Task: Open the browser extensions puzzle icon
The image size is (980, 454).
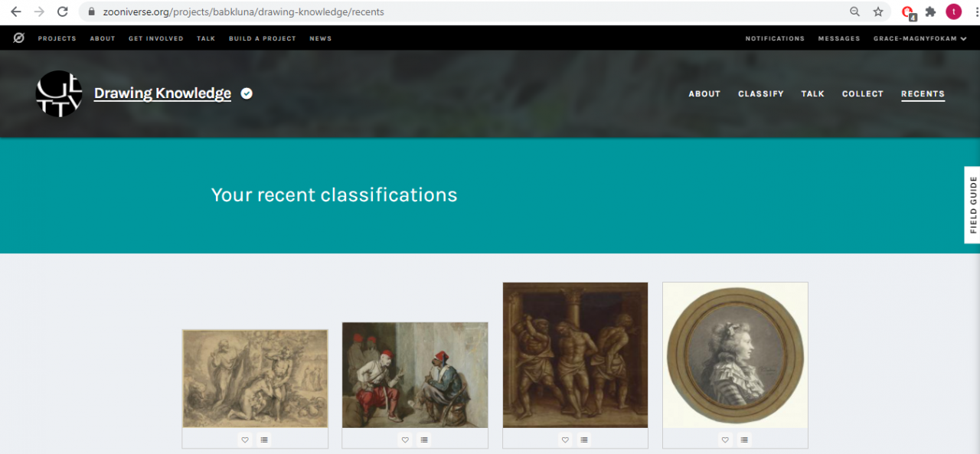Action: pos(931,11)
